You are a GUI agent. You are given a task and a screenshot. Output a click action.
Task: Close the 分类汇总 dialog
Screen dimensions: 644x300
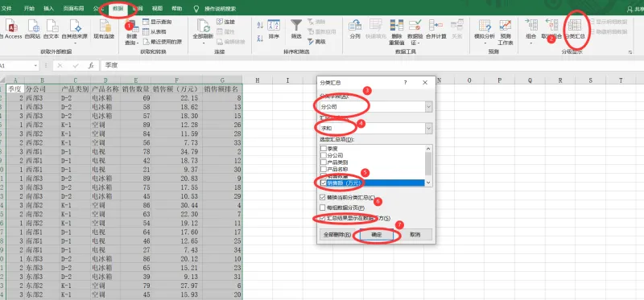(425, 83)
